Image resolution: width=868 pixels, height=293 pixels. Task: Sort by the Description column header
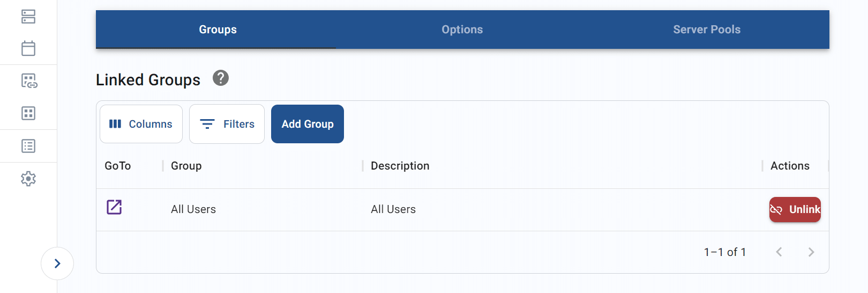click(x=400, y=166)
